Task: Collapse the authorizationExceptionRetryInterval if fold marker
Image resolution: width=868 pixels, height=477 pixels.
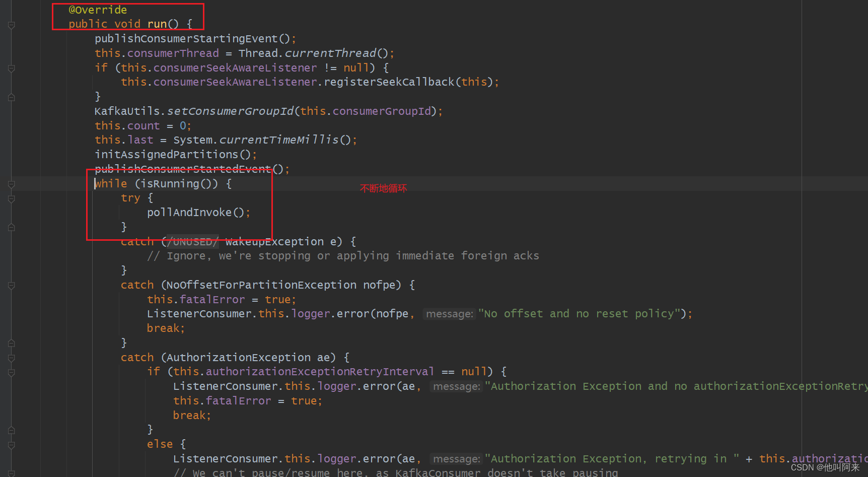Action: pyautogui.click(x=11, y=373)
